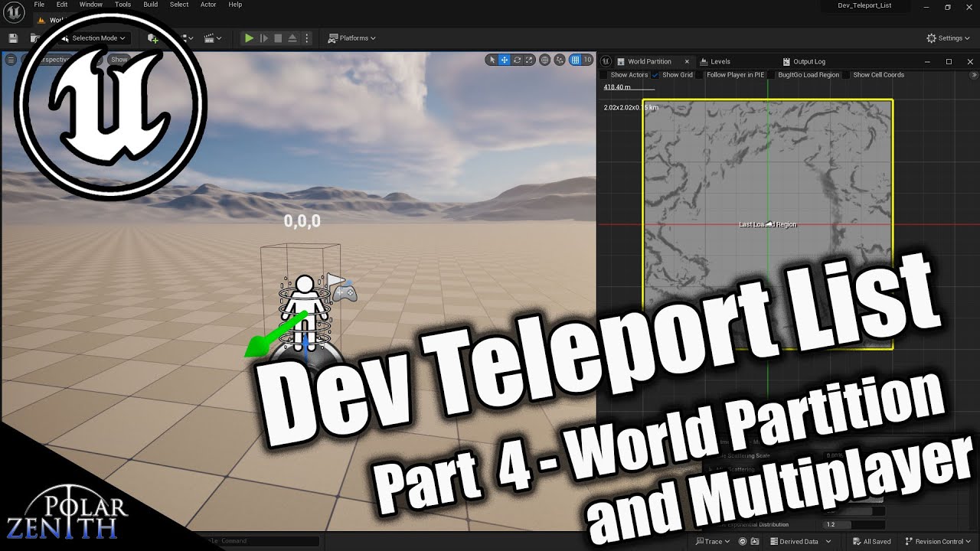The width and height of the screenshot is (980, 551).
Task: Enable the Show Cell Coords checkbox
Action: tap(847, 75)
